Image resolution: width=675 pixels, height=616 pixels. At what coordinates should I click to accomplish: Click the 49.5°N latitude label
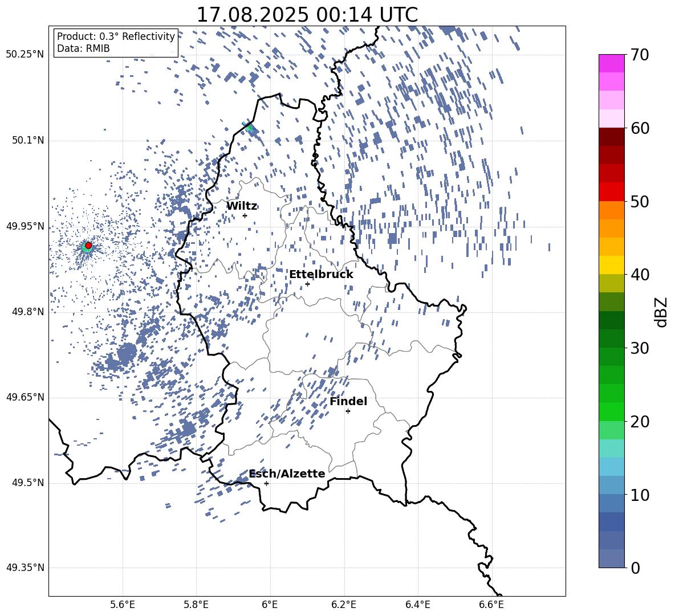(x=27, y=483)
